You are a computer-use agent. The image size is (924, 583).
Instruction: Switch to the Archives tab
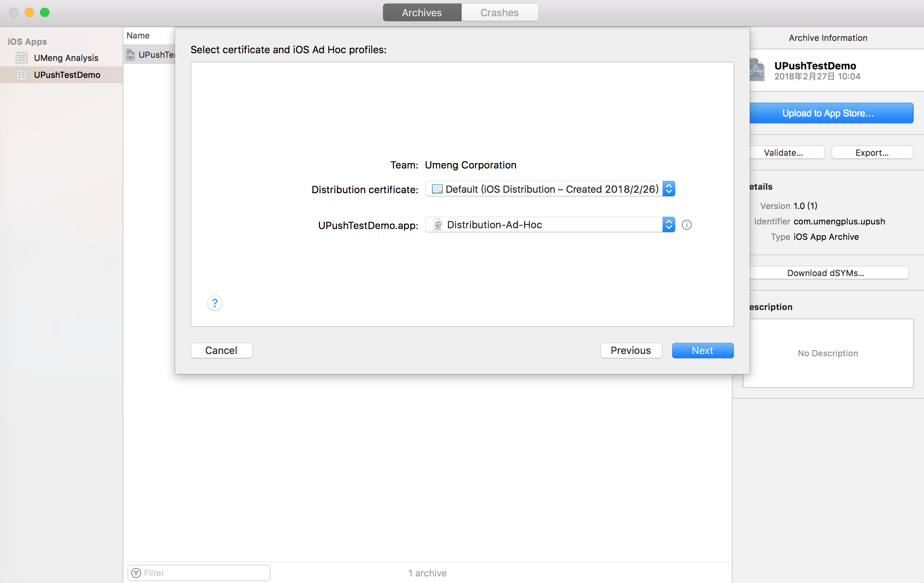422,12
